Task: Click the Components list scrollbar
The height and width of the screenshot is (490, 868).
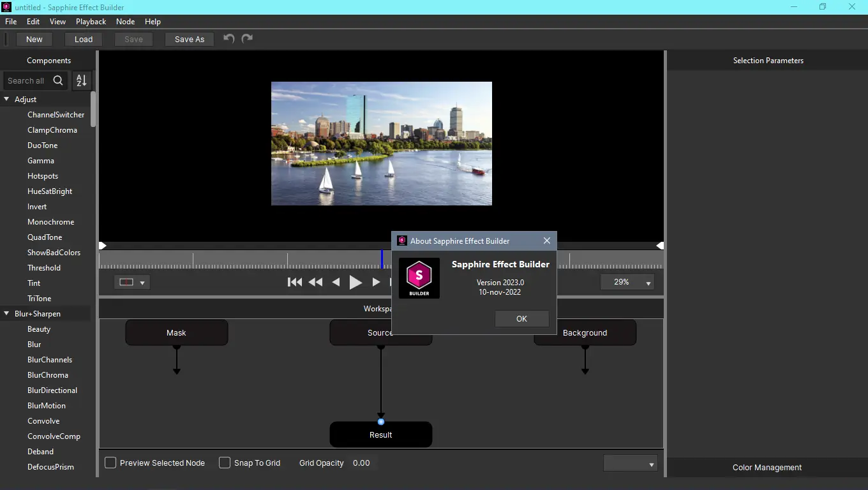Action: click(x=93, y=110)
